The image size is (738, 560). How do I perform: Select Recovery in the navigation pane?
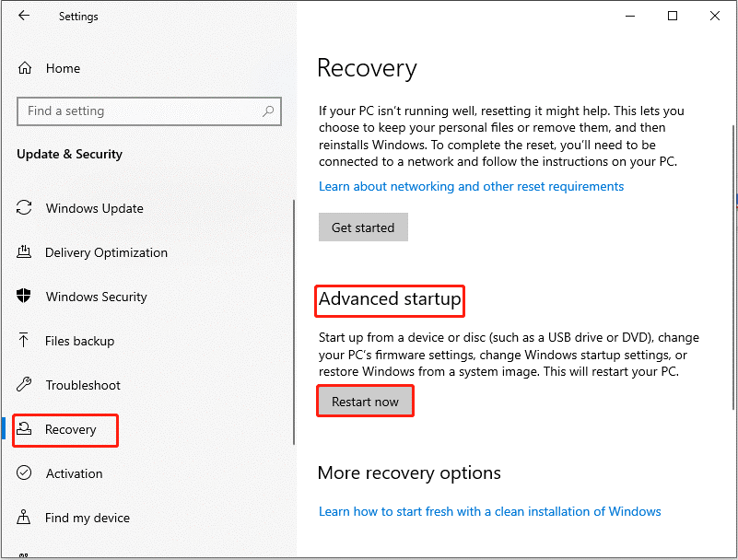pos(70,429)
